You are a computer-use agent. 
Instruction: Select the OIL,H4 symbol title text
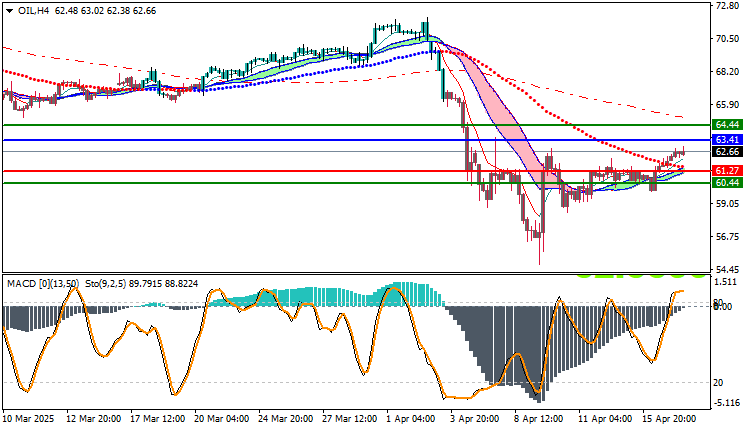pyautogui.click(x=33, y=11)
